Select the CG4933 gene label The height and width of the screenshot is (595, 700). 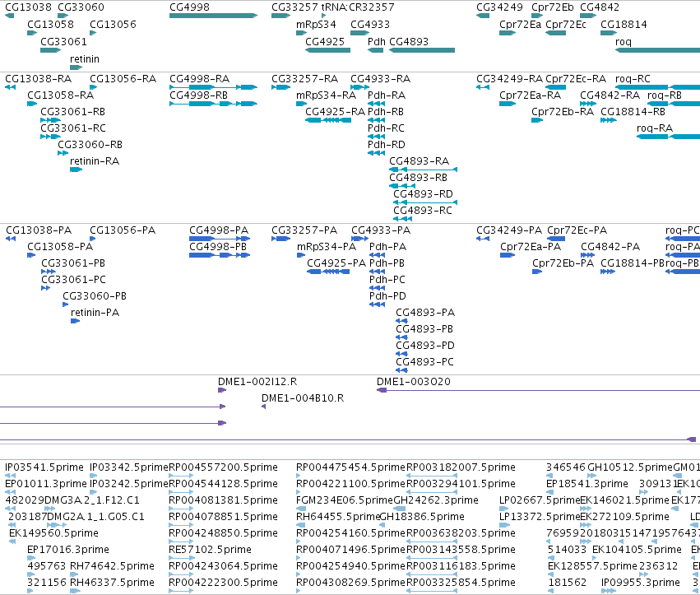coord(370,24)
